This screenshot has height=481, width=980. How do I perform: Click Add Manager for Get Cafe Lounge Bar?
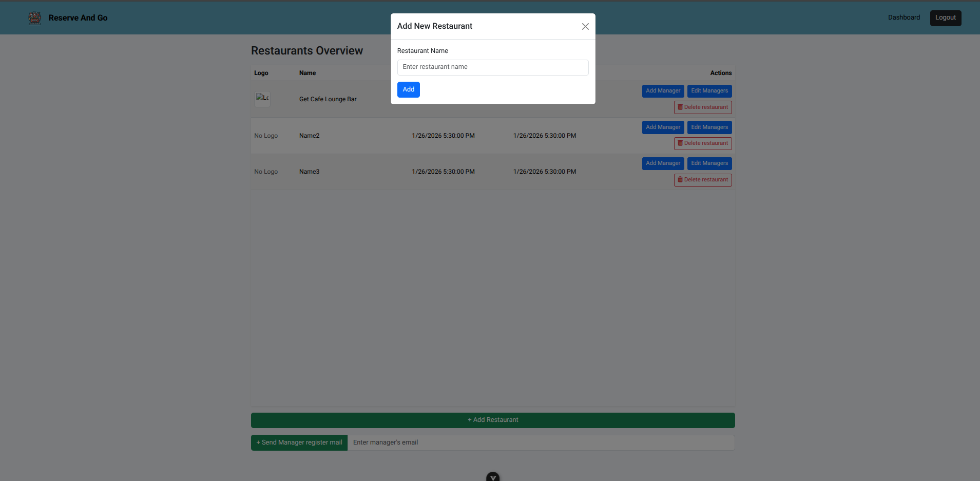click(663, 91)
